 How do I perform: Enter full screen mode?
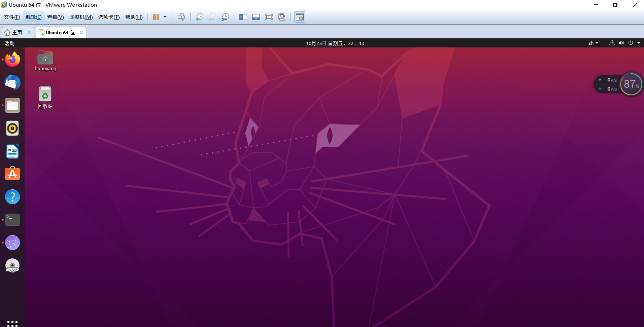click(x=269, y=17)
